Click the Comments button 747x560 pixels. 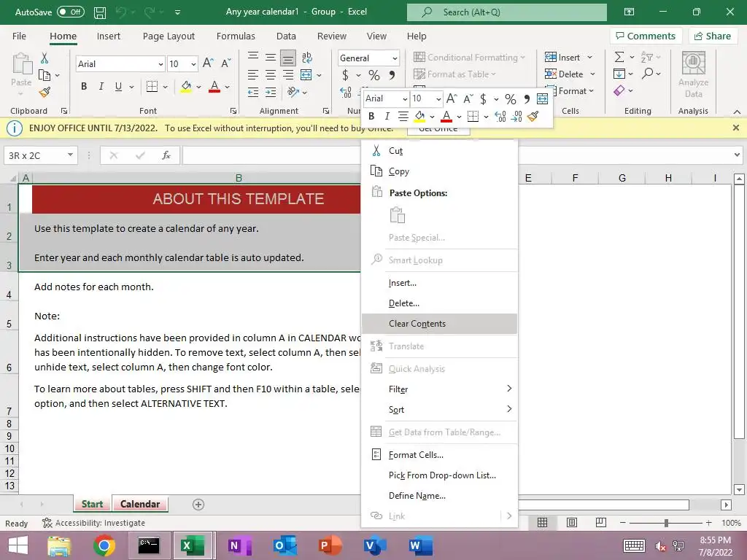(x=646, y=36)
